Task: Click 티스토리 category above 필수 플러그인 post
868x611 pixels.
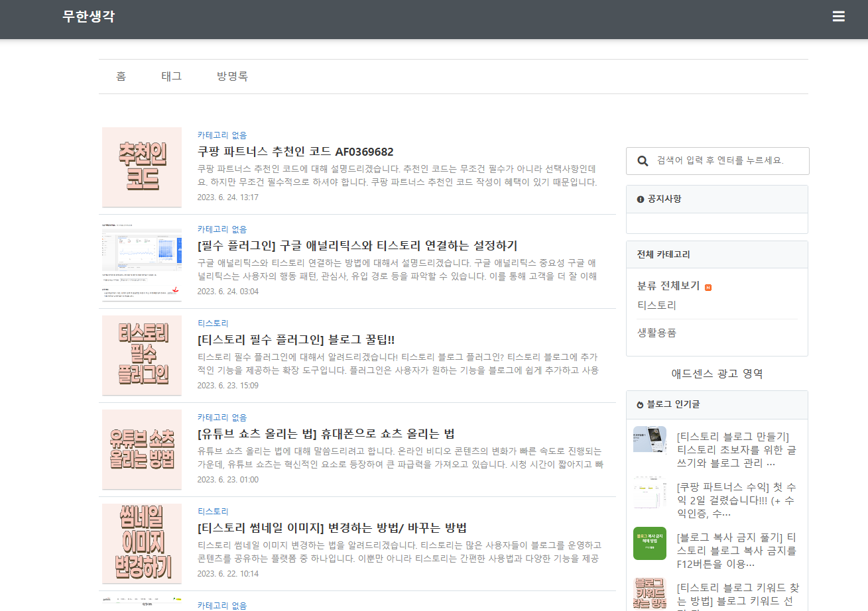Action: 213,323
